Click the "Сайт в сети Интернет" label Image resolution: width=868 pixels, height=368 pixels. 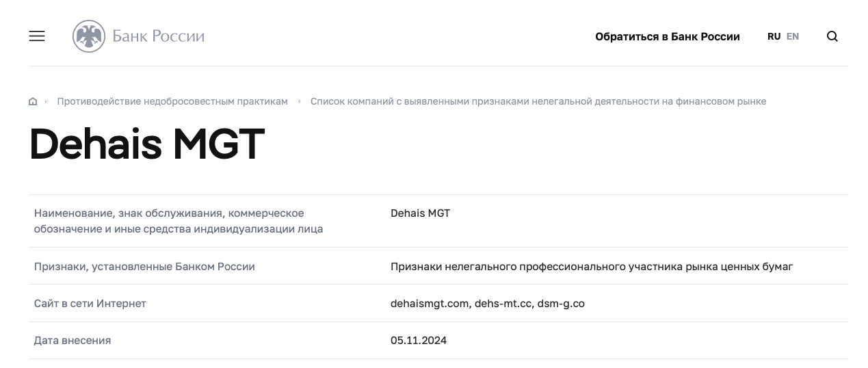[90, 303]
